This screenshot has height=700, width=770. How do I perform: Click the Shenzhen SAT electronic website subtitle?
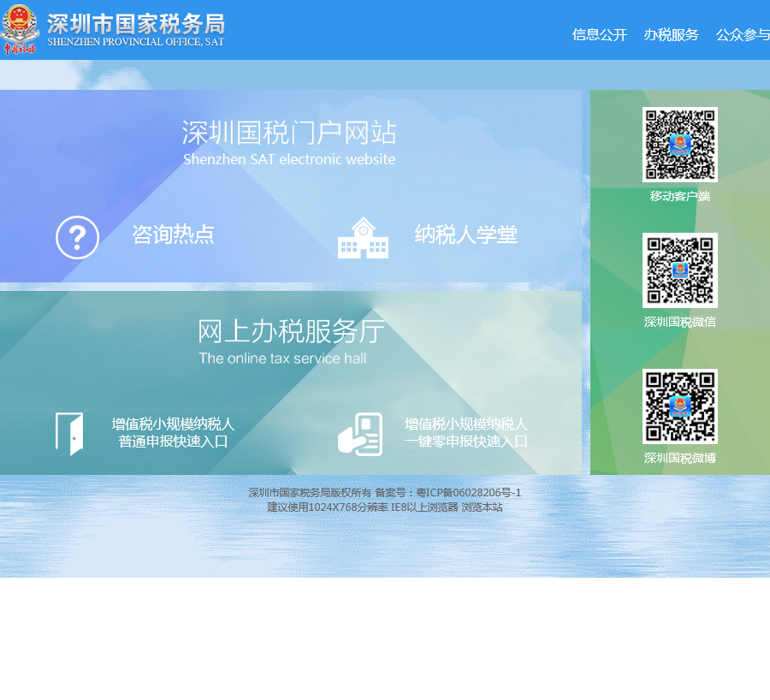pos(289,159)
